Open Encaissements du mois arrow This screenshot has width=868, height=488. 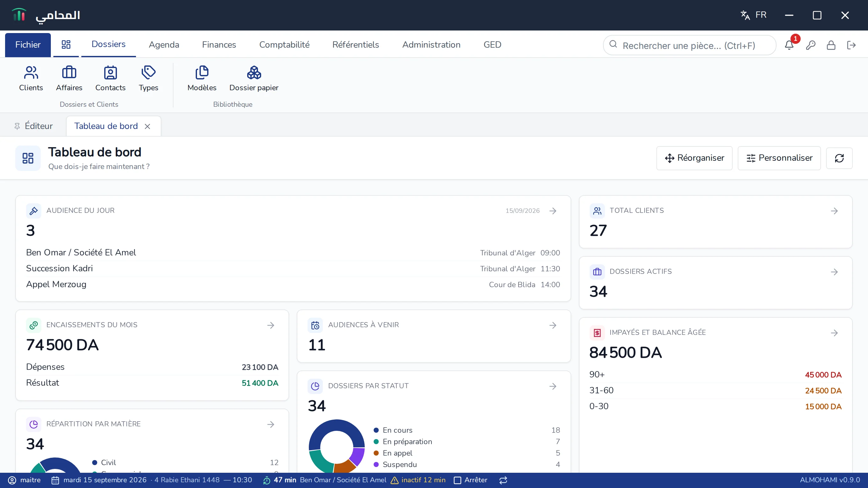[x=271, y=325]
